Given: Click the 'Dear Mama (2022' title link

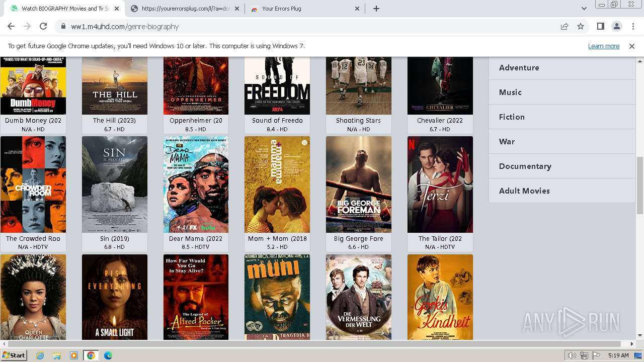Looking at the screenshot, I should 196,239.
